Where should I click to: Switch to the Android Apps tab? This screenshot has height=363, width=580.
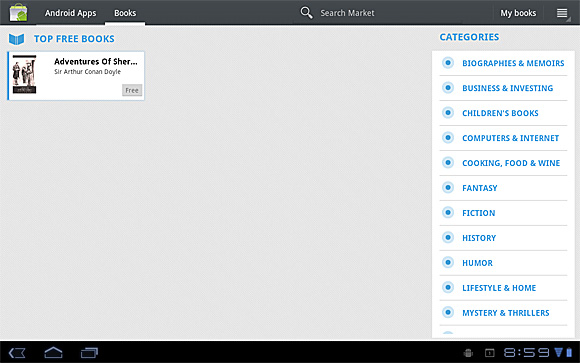click(70, 13)
